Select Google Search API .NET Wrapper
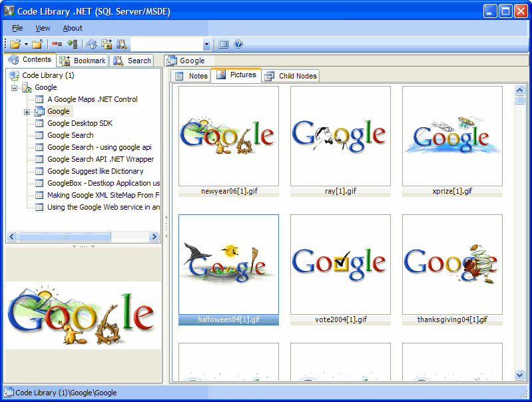This screenshot has height=402, width=532. pos(101,159)
